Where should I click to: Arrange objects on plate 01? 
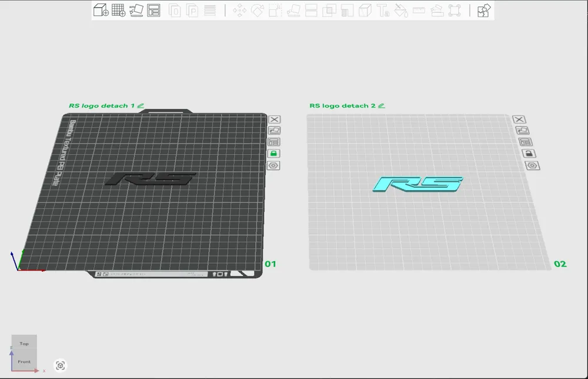click(274, 142)
